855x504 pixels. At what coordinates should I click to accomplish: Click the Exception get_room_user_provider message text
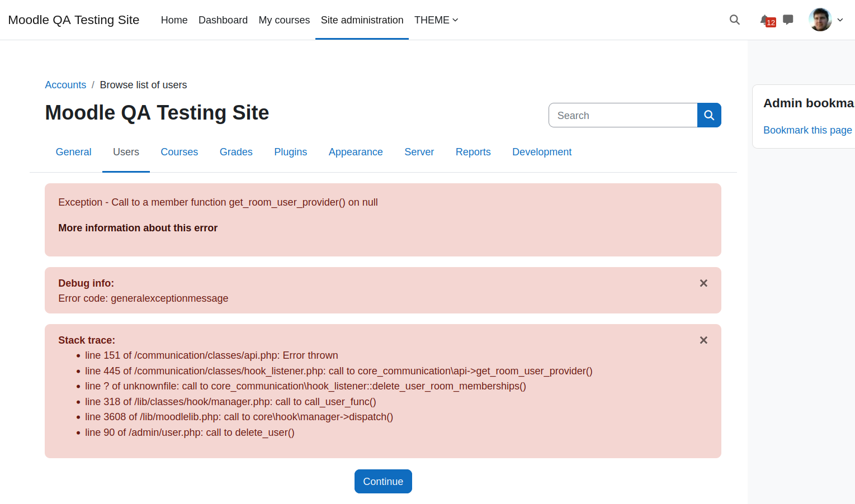point(218,202)
